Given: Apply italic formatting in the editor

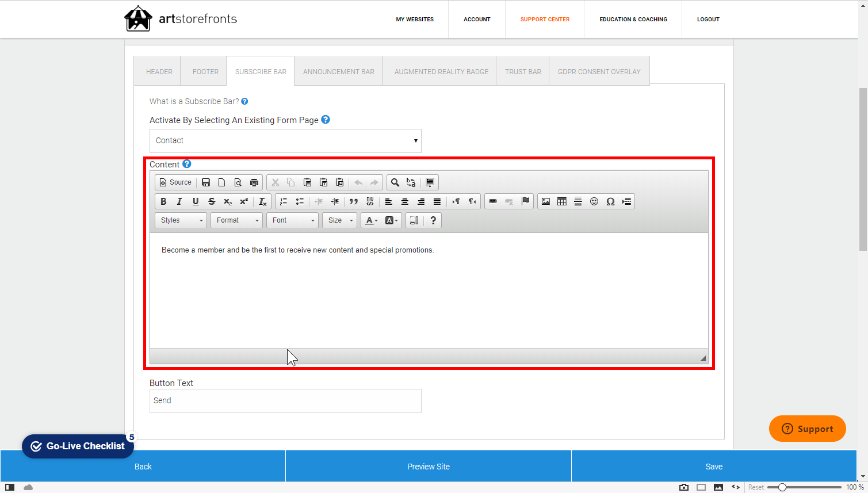Looking at the screenshot, I should (179, 201).
